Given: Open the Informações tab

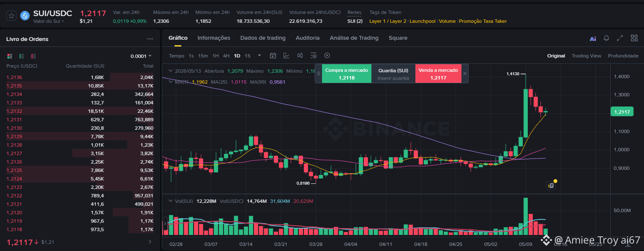Looking at the screenshot, I should point(214,38).
